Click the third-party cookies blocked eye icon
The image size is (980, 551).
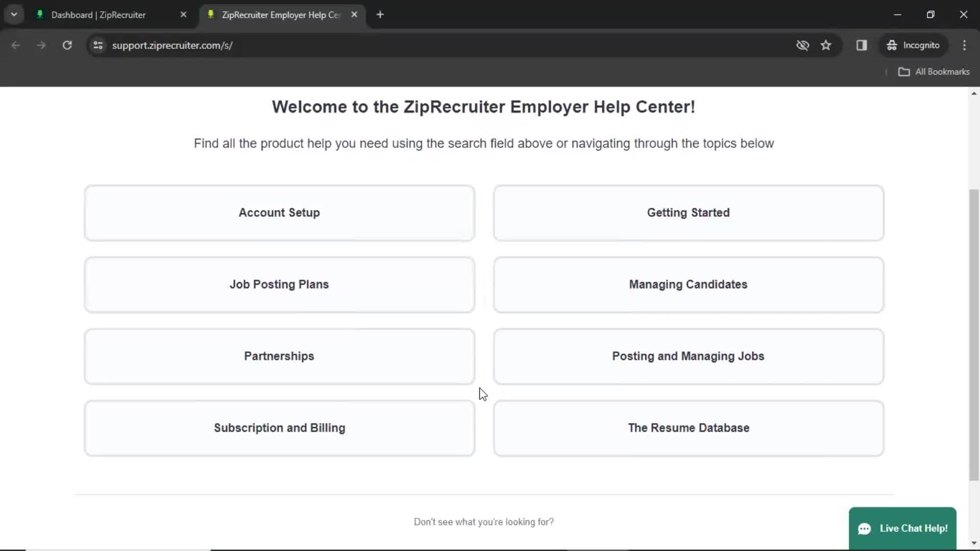click(802, 45)
